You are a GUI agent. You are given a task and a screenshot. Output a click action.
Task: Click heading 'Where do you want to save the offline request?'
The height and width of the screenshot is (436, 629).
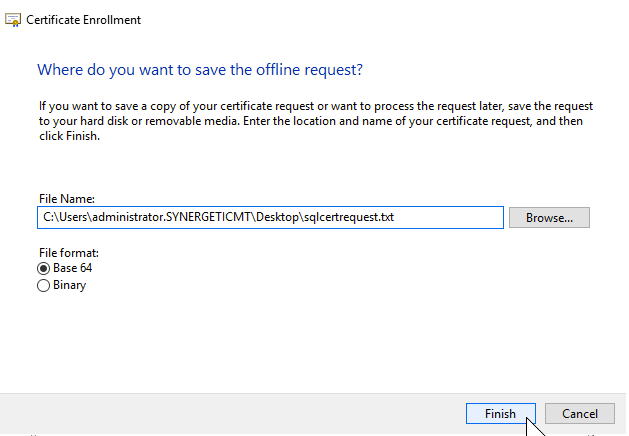click(x=200, y=70)
